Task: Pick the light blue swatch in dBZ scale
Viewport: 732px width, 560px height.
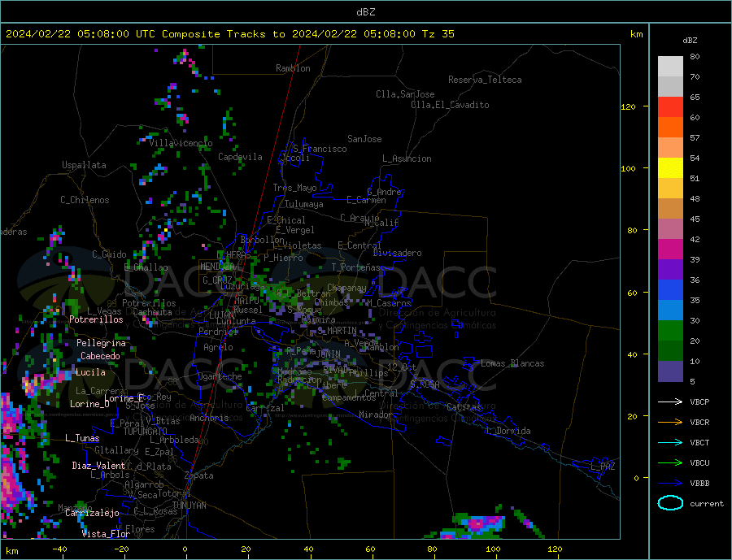Action: (670, 310)
